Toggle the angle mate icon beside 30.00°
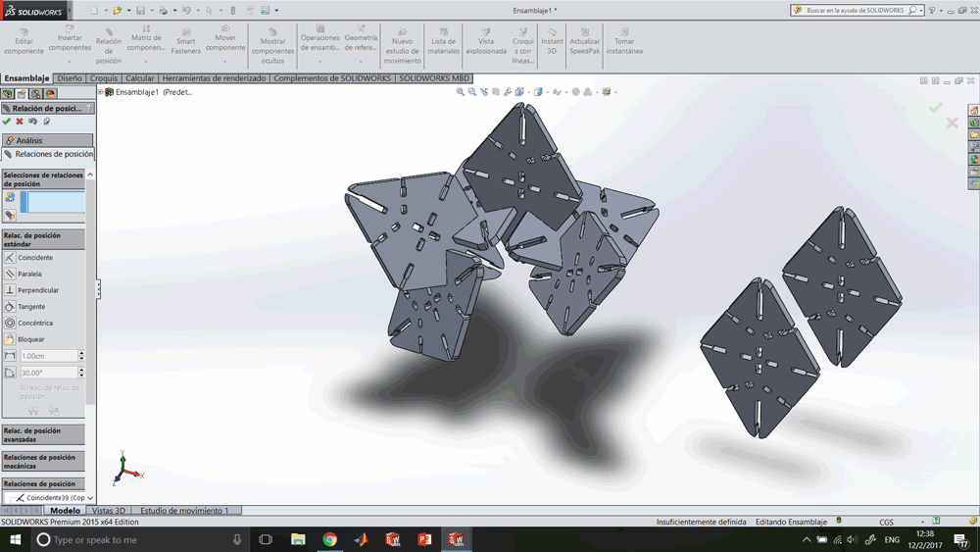This screenshot has width=980, height=552. (x=10, y=373)
